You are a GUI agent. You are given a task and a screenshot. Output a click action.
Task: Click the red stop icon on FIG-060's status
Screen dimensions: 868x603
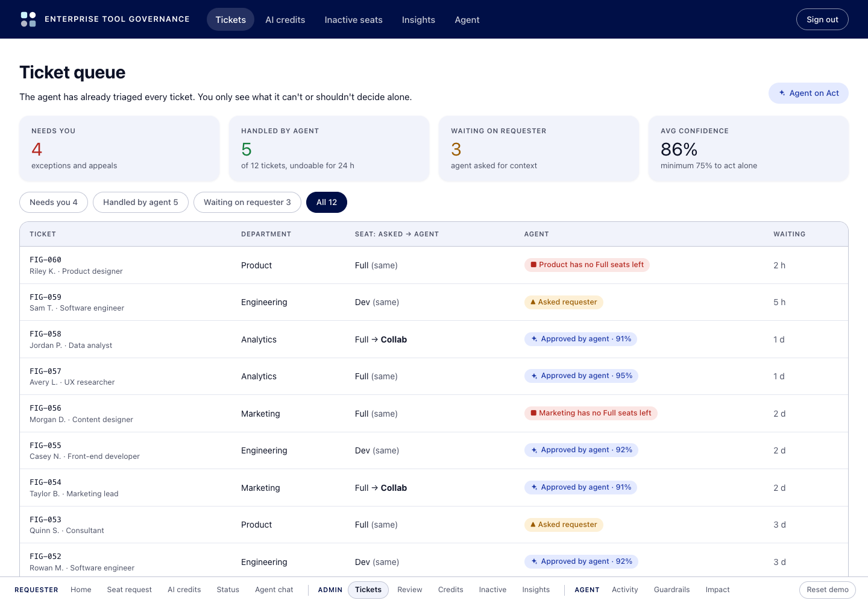click(533, 265)
